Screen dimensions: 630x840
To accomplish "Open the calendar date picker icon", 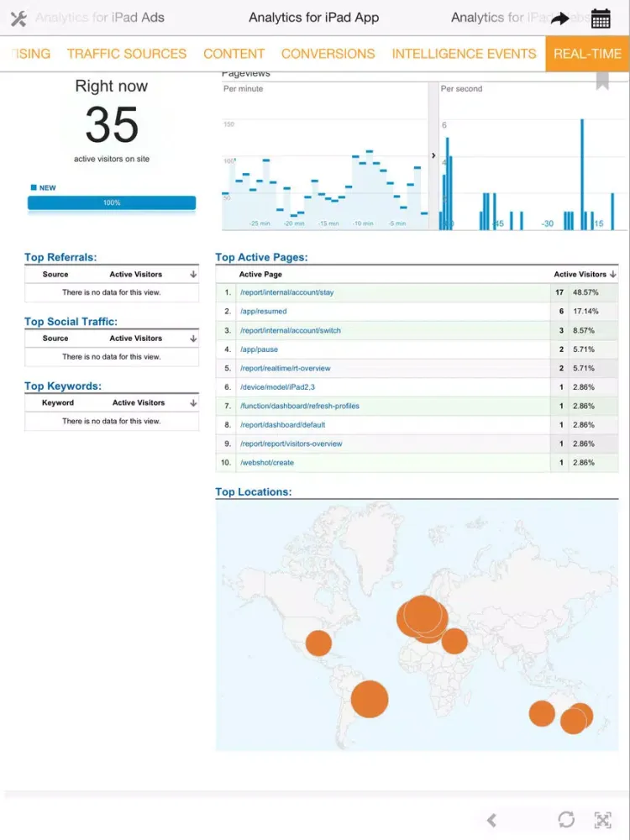I will [601, 18].
